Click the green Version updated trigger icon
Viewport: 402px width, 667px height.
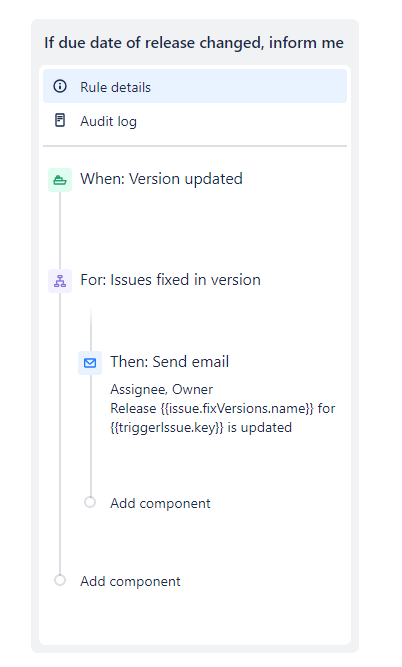point(60,180)
